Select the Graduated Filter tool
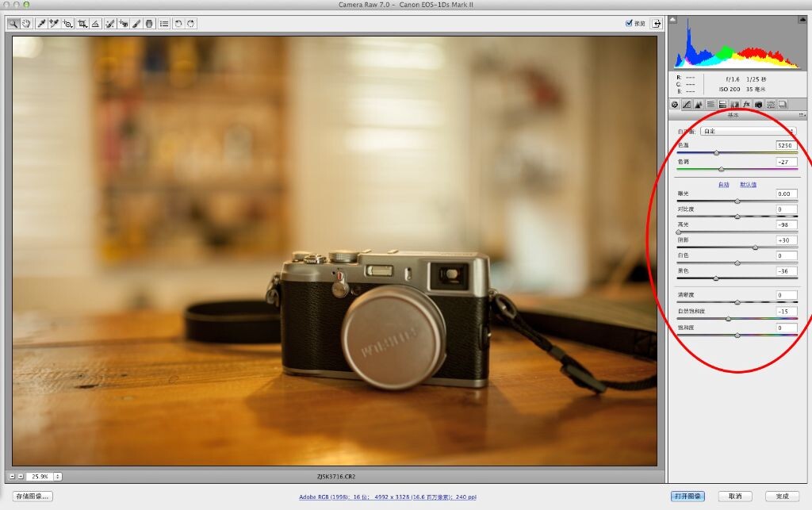The height and width of the screenshot is (510, 812). (149, 23)
